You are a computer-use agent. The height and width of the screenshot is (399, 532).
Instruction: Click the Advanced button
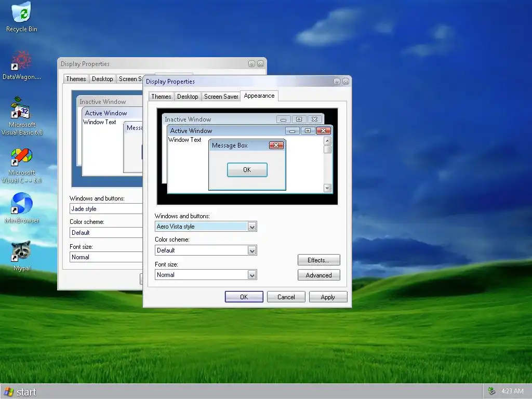(318, 275)
